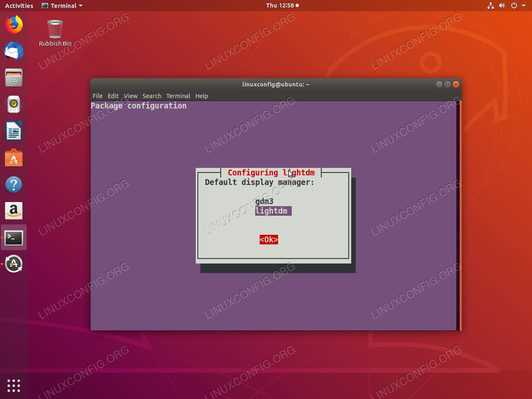The width and height of the screenshot is (532, 399).
Task: Open the Terminal app menu dropdown
Action: click(x=62, y=5)
